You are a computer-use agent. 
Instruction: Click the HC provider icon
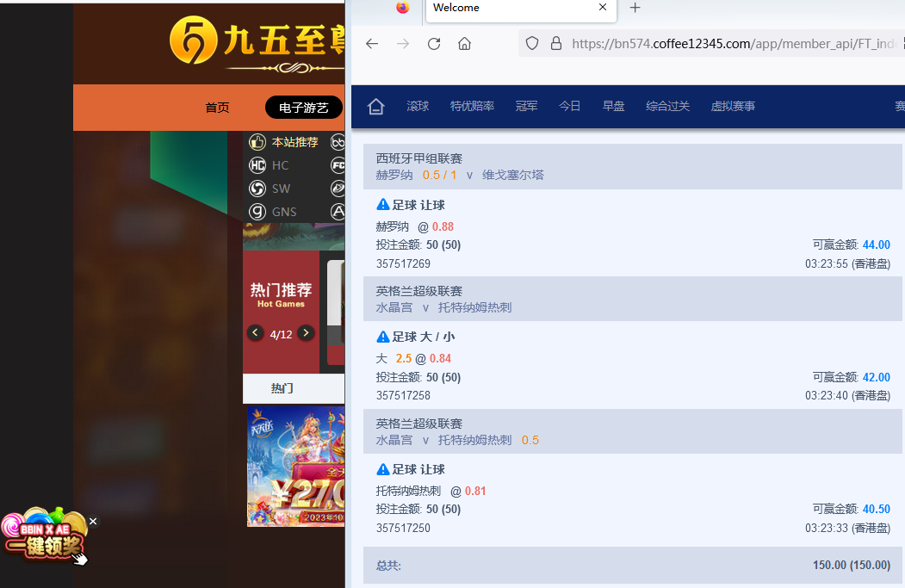257,165
